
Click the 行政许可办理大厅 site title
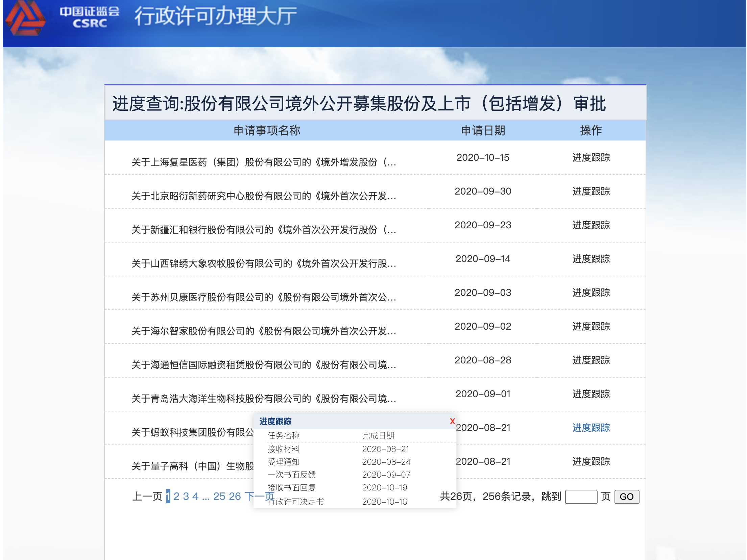point(215,16)
